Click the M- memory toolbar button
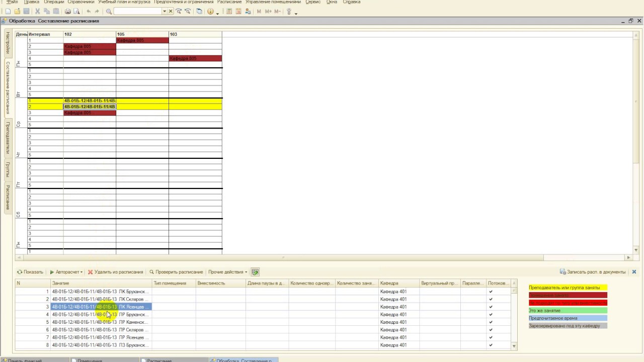Screen dimensions: 644x362 click(x=277, y=12)
